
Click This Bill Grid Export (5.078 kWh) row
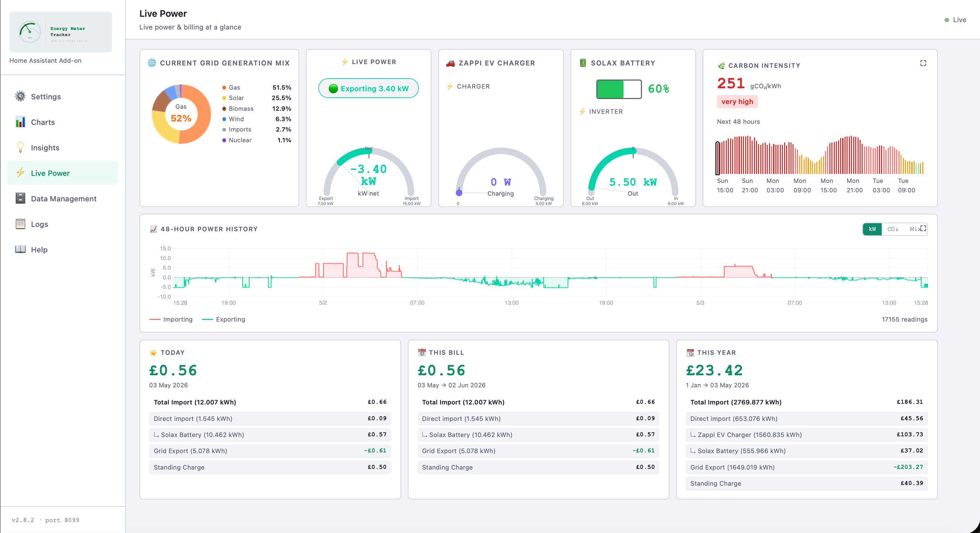[x=538, y=451]
